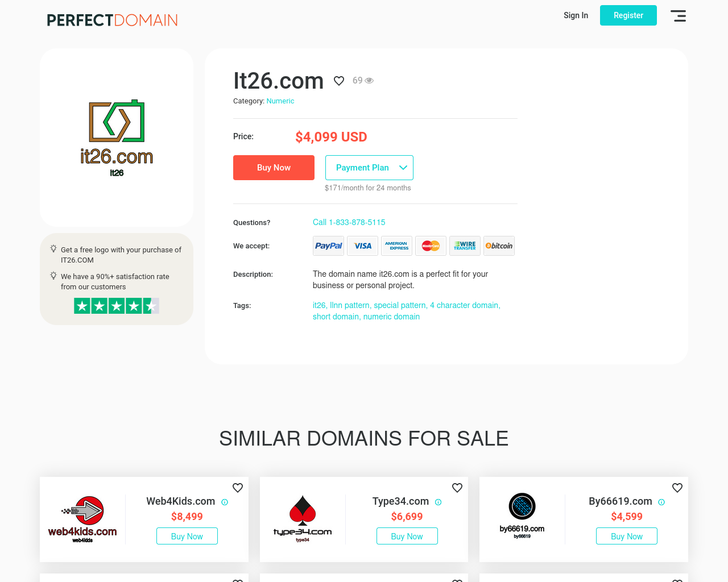This screenshot has width=728, height=582.
Task: Open the it26.com logo thumbnail
Action: pos(117,138)
